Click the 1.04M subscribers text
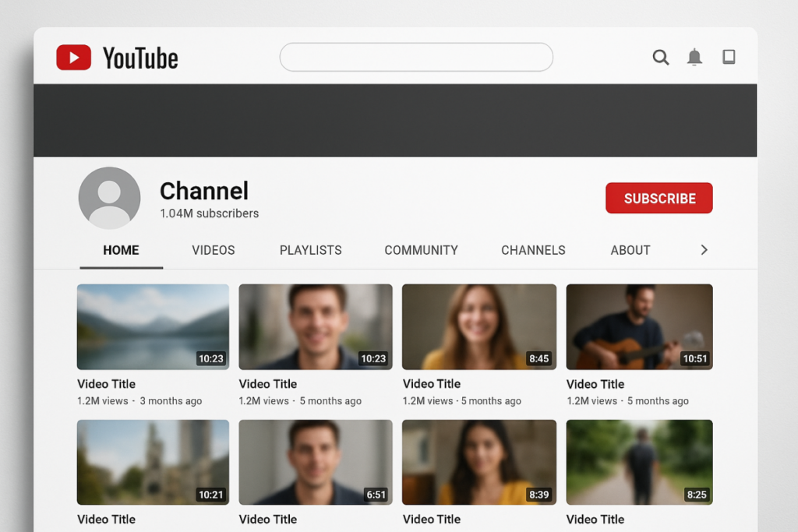The image size is (798, 532). [209, 213]
